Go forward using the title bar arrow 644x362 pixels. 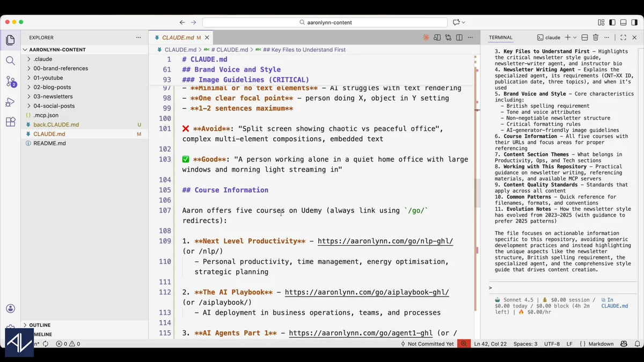[194, 23]
